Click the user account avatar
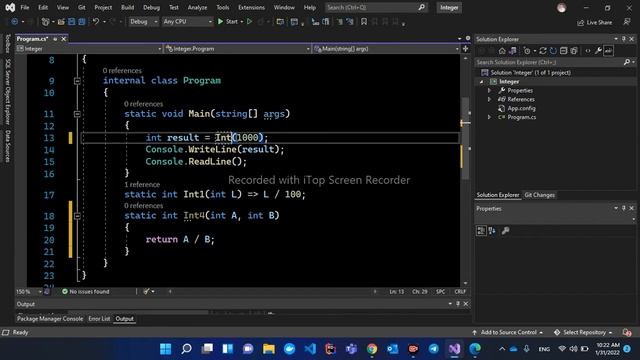 tap(562, 8)
